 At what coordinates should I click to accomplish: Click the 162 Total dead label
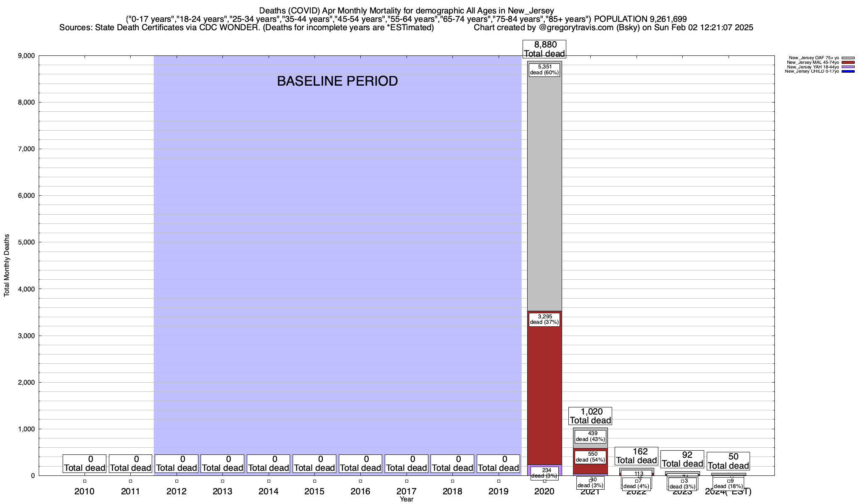click(637, 456)
